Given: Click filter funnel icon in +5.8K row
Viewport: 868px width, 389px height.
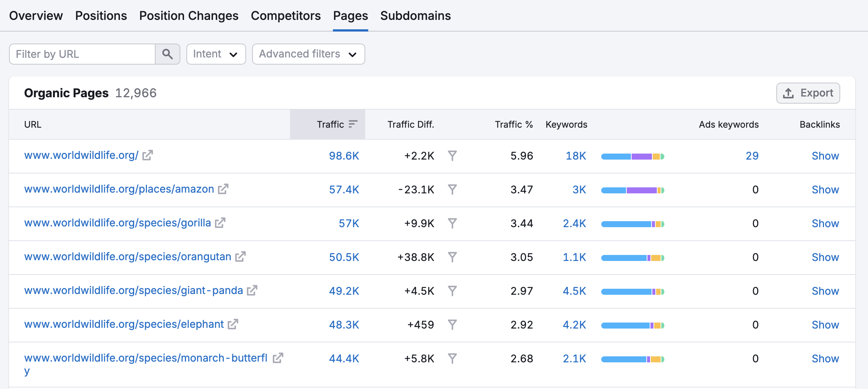Looking at the screenshot, I should pyautogui.click(x=452, y=359).
